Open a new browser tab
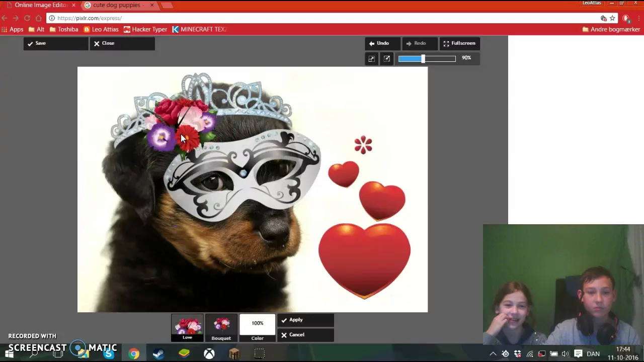The image size is (644, 362). tap(168, 5)
